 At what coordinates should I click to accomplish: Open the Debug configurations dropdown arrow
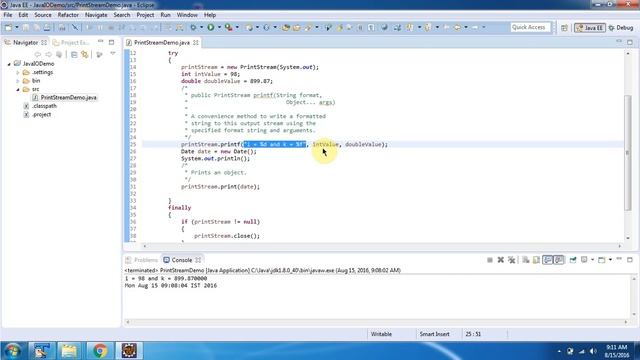(201, 27)
